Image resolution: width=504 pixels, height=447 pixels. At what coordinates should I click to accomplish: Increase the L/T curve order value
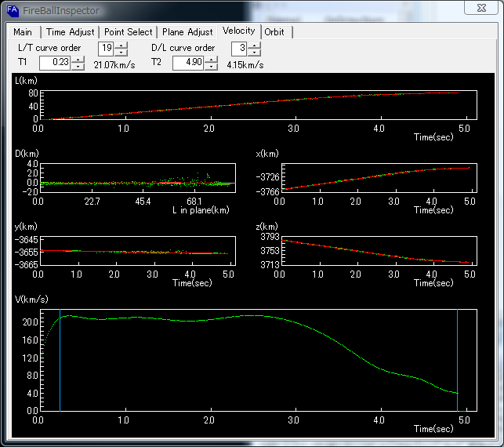(x=121, y=45)
